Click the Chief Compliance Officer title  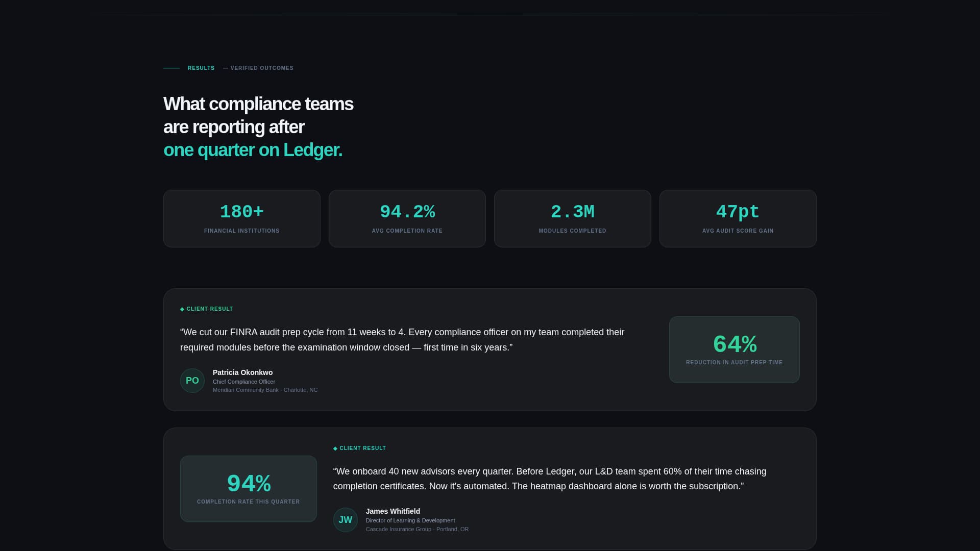(x=244, y=382)
